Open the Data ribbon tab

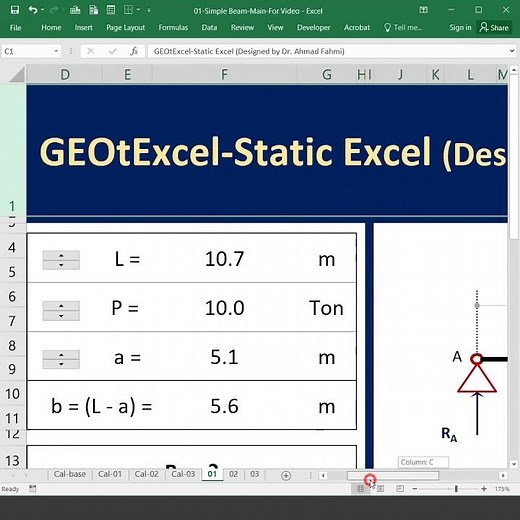(209, 28)
